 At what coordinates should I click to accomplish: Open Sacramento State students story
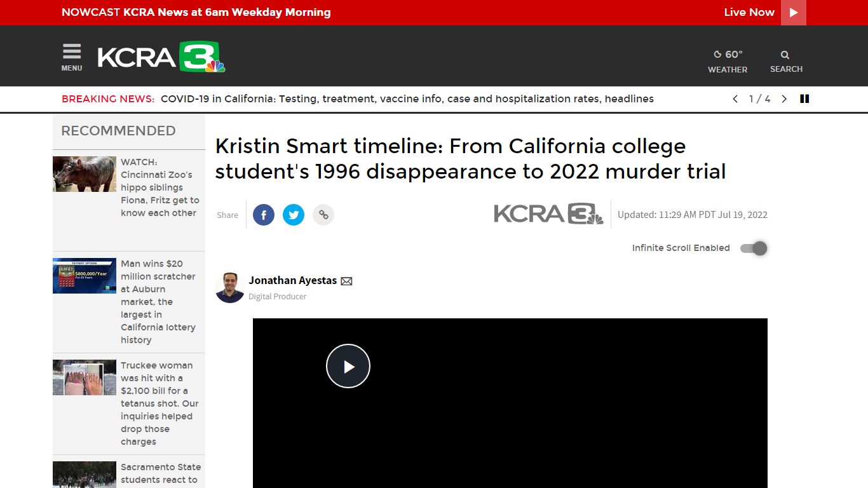(161, 473)
